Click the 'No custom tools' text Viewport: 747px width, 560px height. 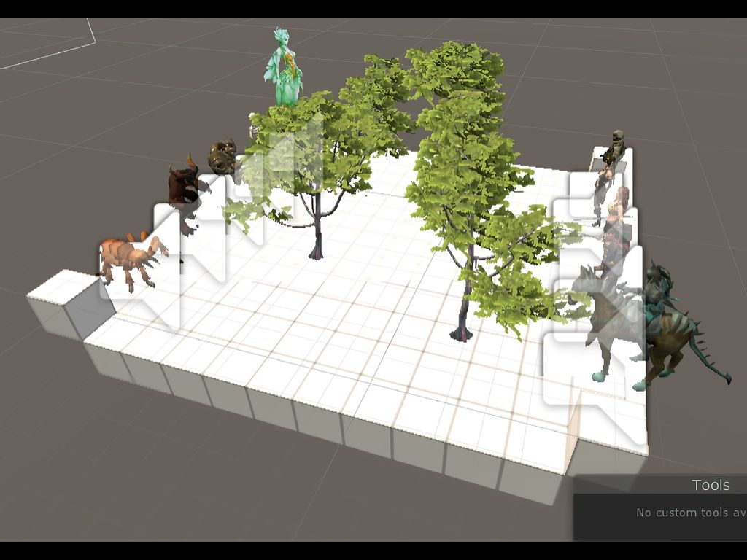[x=692, y=513]
